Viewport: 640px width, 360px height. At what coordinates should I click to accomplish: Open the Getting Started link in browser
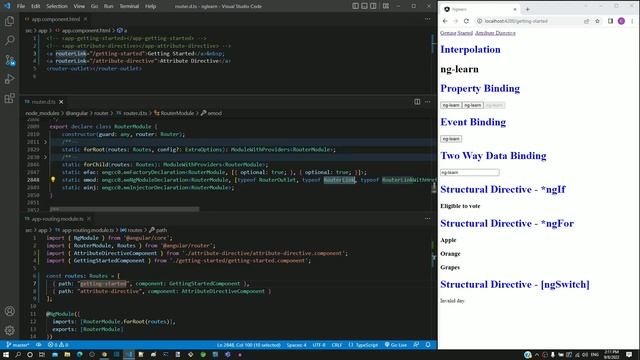[456, 33]
